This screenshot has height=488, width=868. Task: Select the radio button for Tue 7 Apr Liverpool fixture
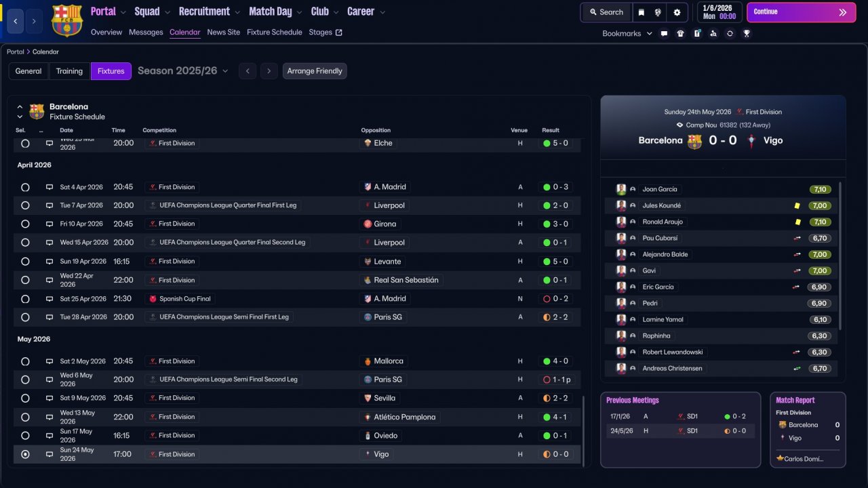[x=25, y=205]
